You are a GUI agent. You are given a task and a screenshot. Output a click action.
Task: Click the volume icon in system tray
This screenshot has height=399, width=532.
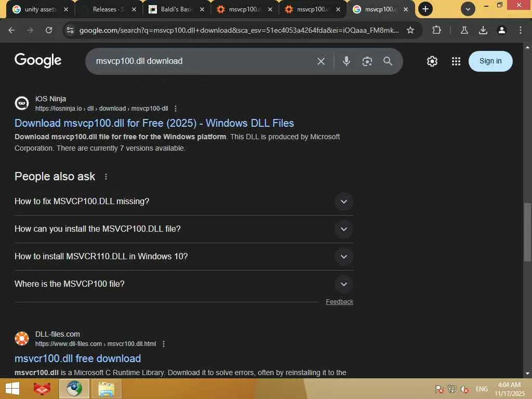pyautogui.click(x=464, y=389)
